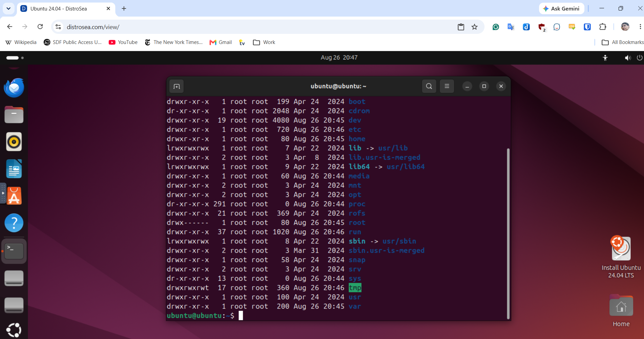Click the 'lib.usr-is-merged' entry
644x339 pixels.
click(384, 157)
